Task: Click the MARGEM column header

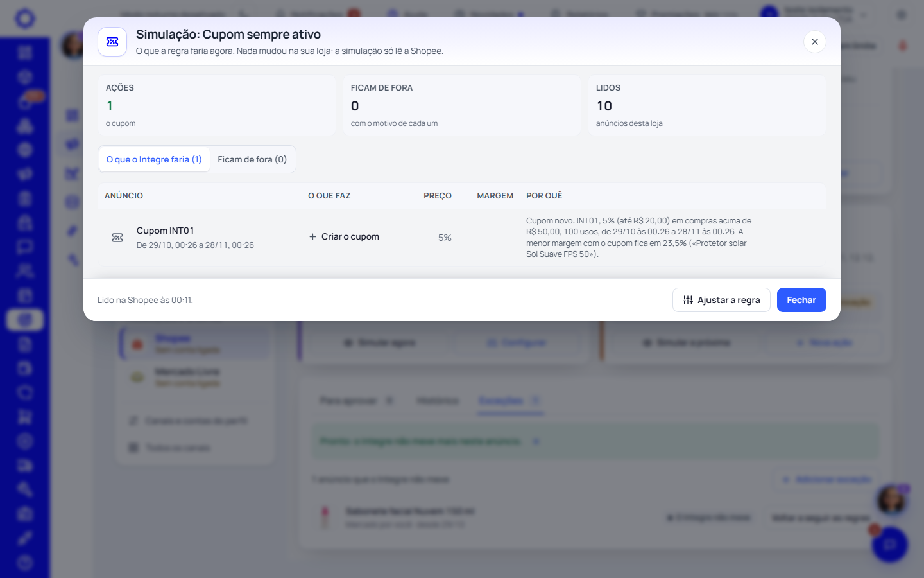Action: (495, 196)
